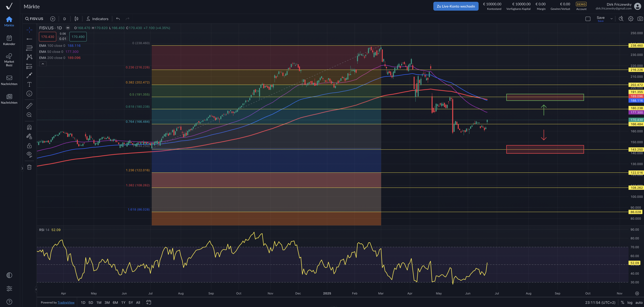Collapse the indicator legend chevron
Viewport: 644px width, 307px height.
click(43, 64)
